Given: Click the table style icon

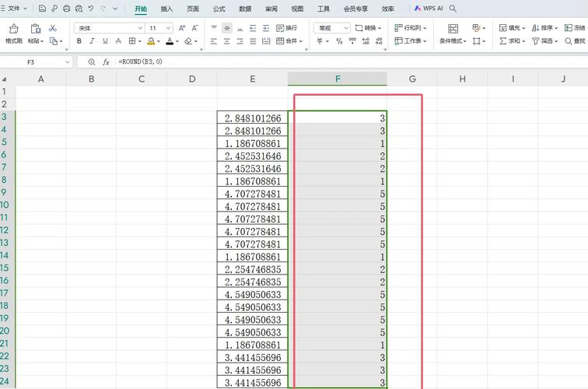Looking at the screenshot, I should 478,28.
